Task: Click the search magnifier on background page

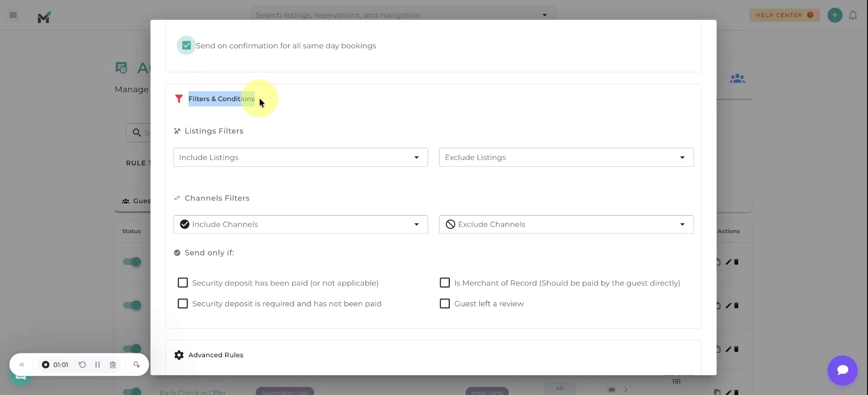Action: pyautogui.click(x=137, y=132)
